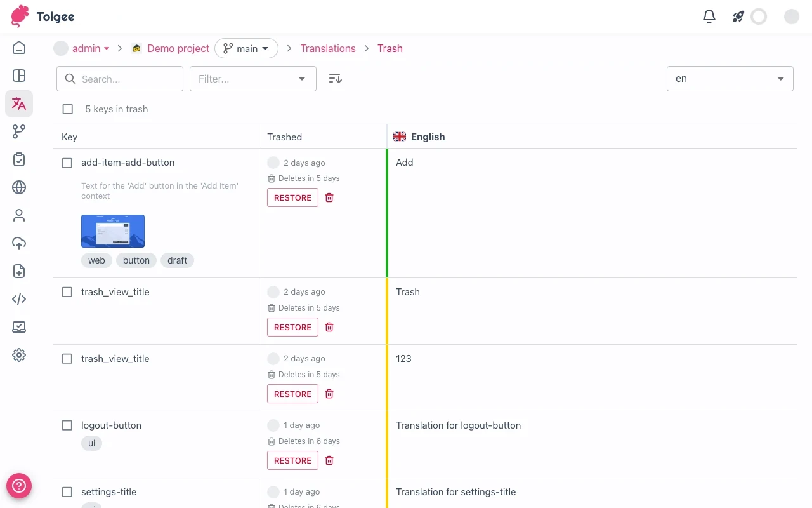Open the Demo project breadcrumb link
The width and height of the screenshot is (812, 508).
pyautogui.click(x=178, y=48)
